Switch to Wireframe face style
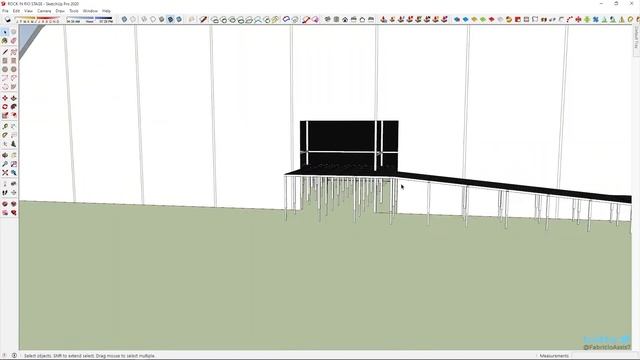 tap(144, 19)
